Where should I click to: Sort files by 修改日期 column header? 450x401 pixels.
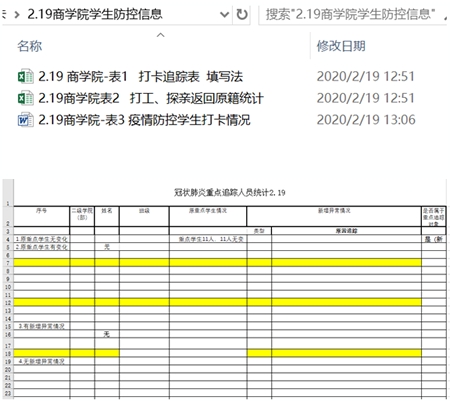coord(341,46)
